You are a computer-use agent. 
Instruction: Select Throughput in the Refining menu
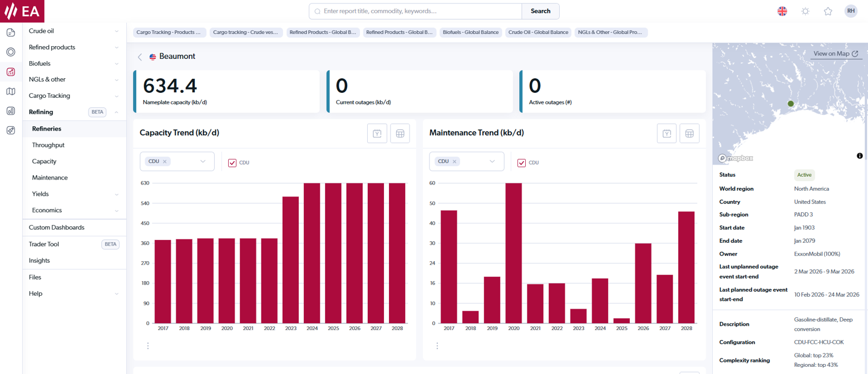tap(49, 144)
